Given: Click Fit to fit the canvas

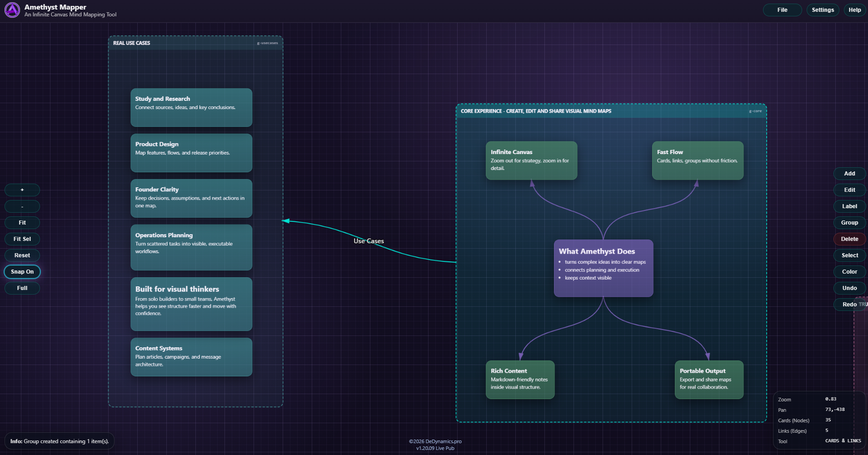Looking at the screenshot, I should tap(22, 223).
